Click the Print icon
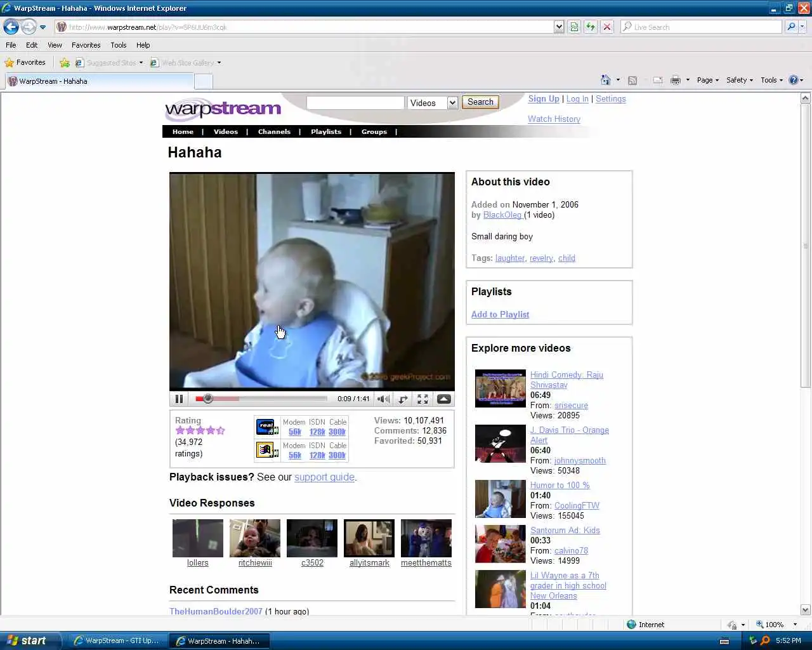Viewport: 812px width, 650px height. [676, 80]
